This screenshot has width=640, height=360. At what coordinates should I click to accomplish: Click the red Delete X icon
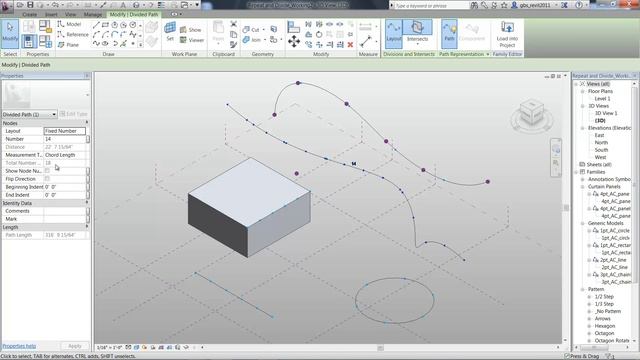tap(350, 44)
